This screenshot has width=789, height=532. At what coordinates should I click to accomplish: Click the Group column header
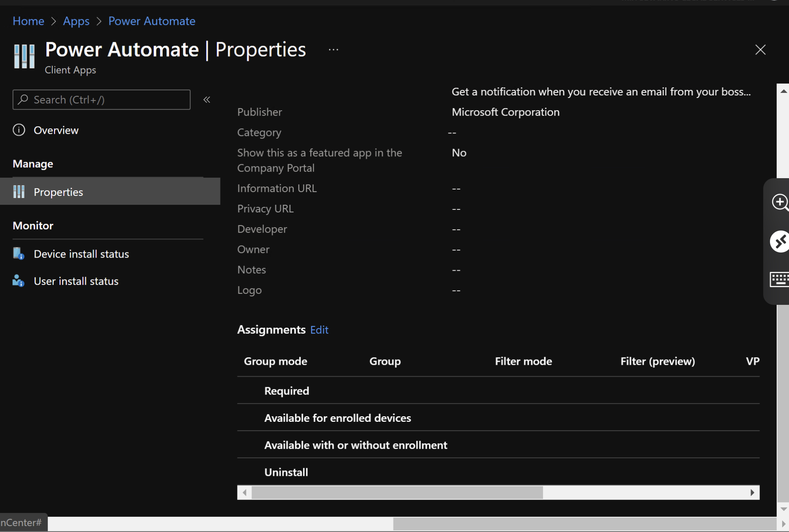[x=385, y=361]
